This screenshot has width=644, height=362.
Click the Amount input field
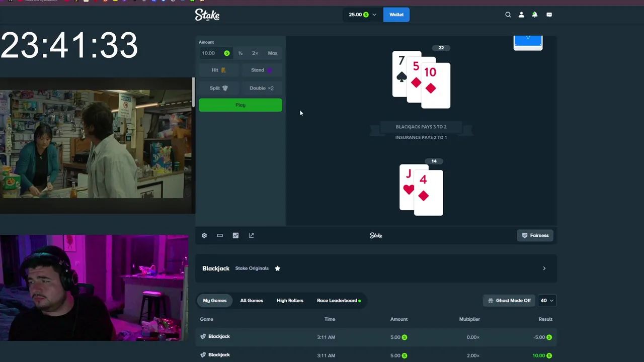coord(215,53)
